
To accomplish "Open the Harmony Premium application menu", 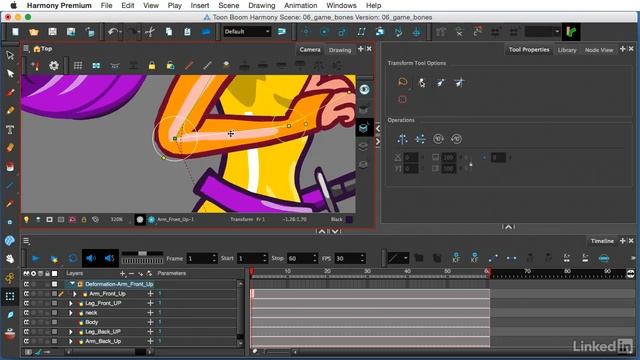I will [x=59, y=5].
